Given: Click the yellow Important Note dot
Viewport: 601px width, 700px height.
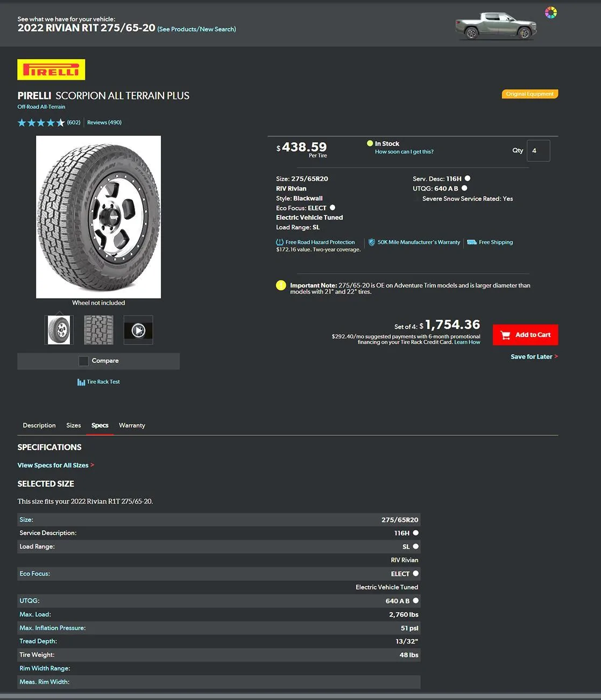Looking at the screenshot, I should click(x=281, y=285).
